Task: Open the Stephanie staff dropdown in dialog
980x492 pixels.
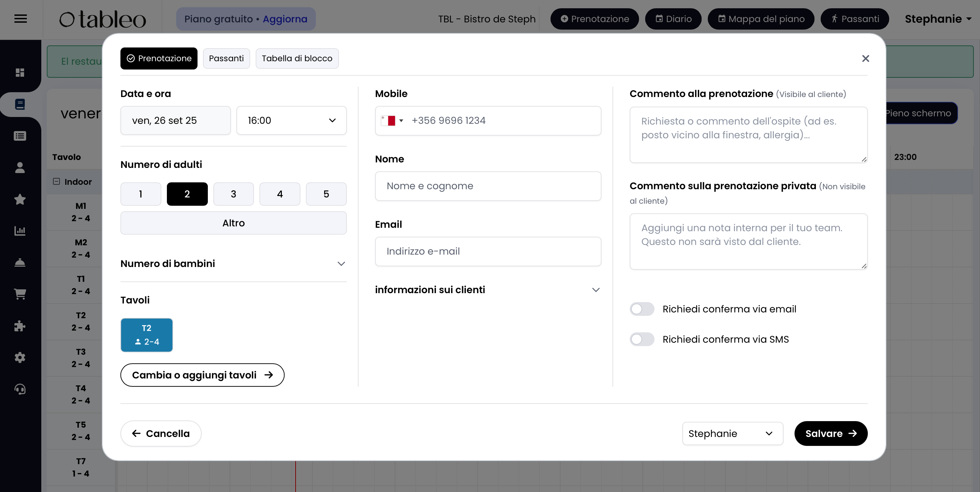Action: 733,434
